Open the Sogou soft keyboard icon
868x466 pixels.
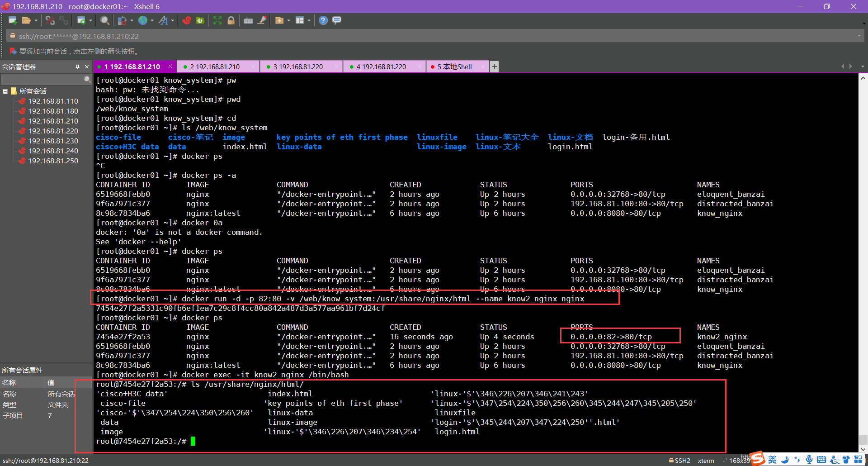[x=821, y=460]
